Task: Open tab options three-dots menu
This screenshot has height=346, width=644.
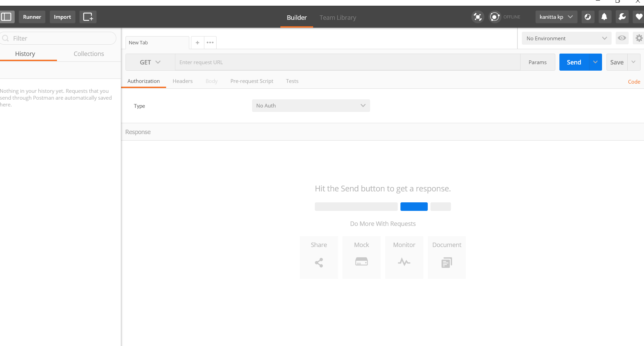Action: tap(210, 43)
